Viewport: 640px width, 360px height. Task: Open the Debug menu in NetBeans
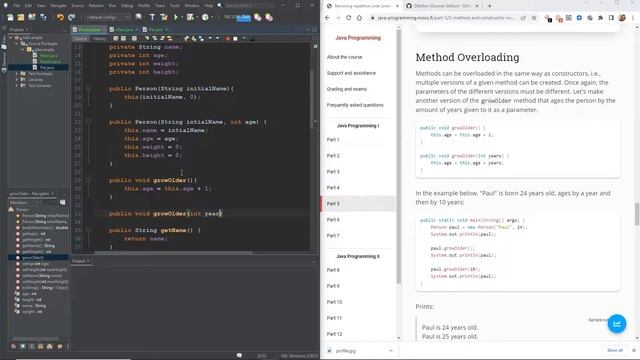click(127, 6)
